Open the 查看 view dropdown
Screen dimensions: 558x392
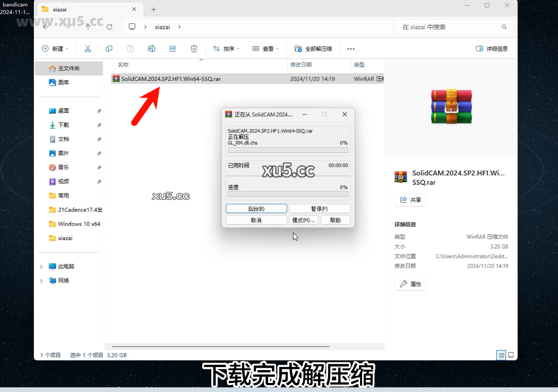266,48
